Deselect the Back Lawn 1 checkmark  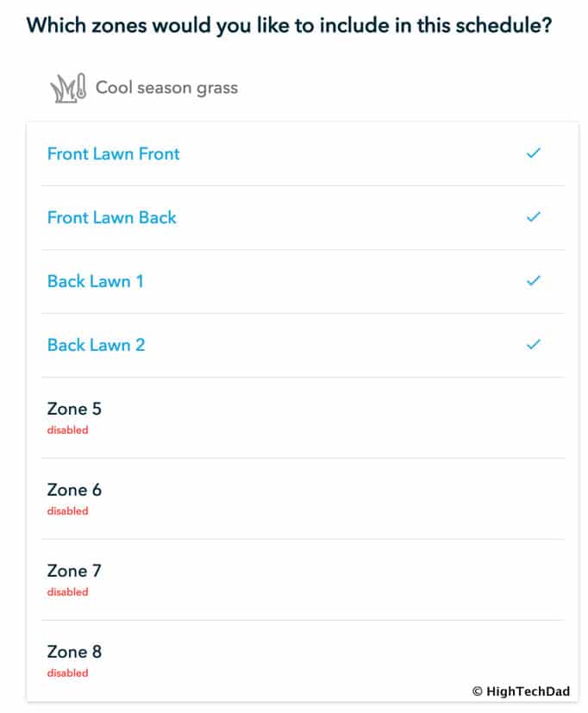534,281
